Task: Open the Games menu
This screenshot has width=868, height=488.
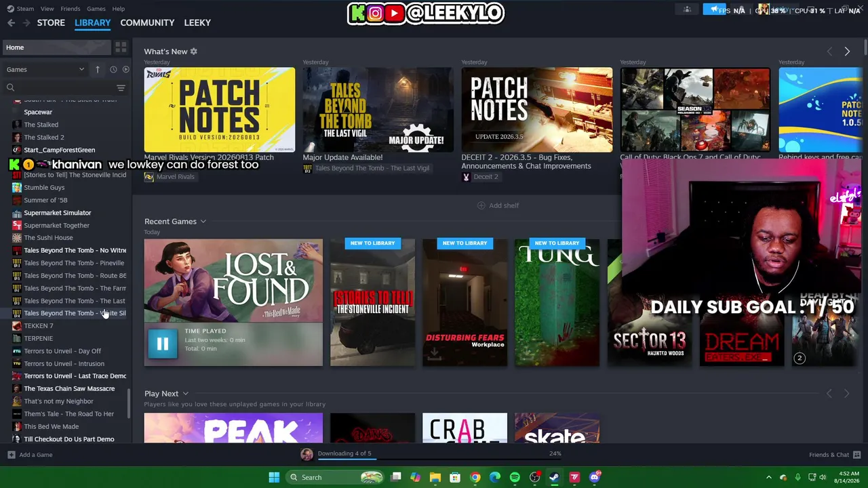Action: [96, 9]
